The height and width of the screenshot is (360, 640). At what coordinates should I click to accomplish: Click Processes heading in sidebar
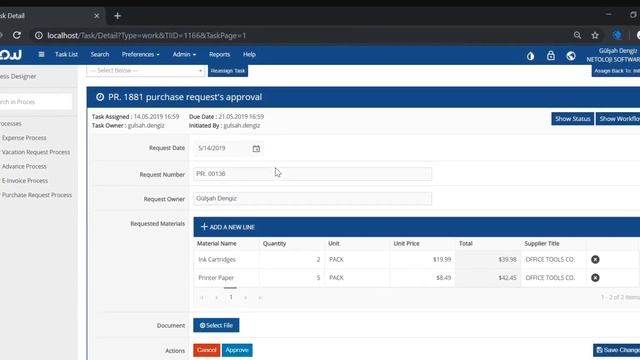(11, 124)
